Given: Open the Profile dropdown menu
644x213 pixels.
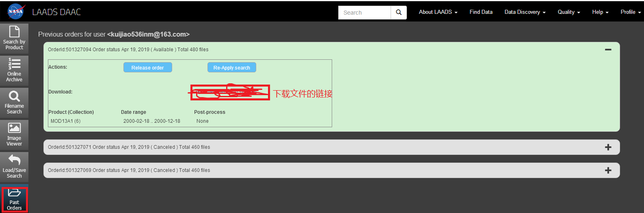Looking at the screenshot, I should pyautogui.click(x=631, y=12).
